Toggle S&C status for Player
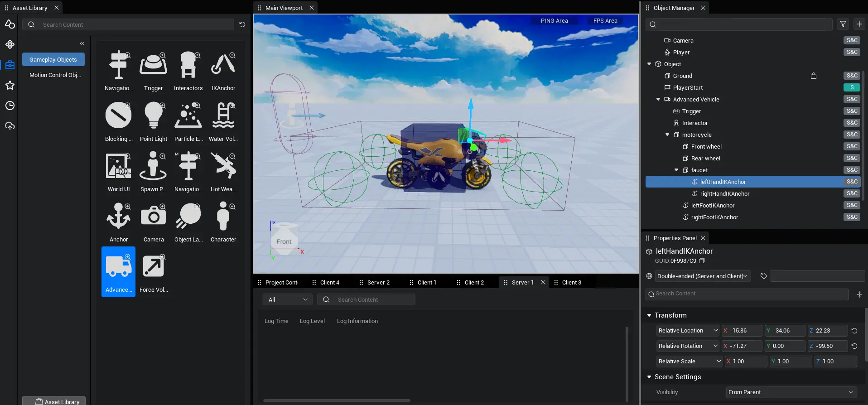Viewport: 868px width, 405px height. 852,52
